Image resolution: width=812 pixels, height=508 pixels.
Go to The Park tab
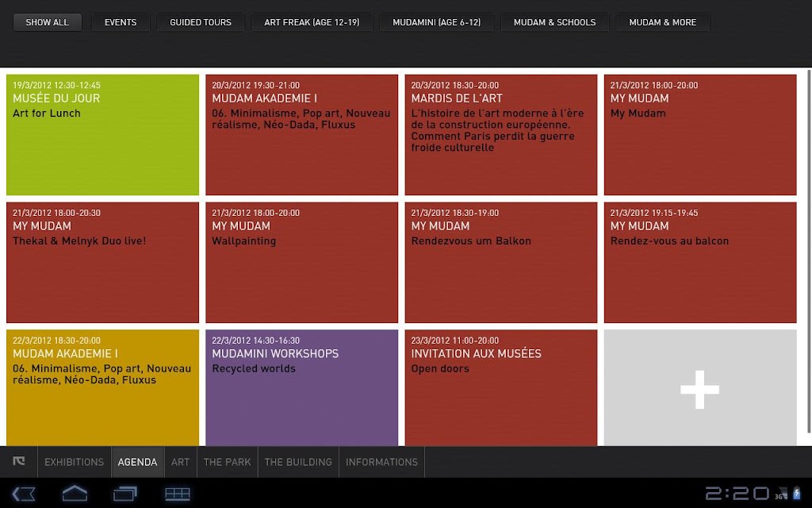click(x=228, y=462)
